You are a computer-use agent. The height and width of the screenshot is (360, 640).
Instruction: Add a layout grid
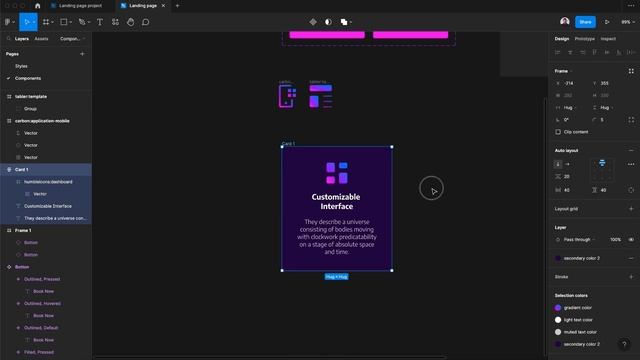(x=631, y=209)
